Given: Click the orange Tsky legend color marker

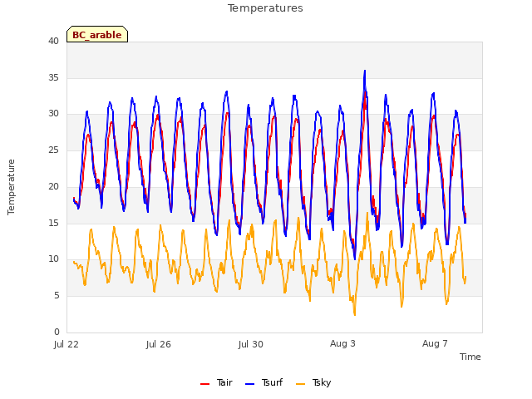Looking at the screenshot, I should tap(300, 384).
